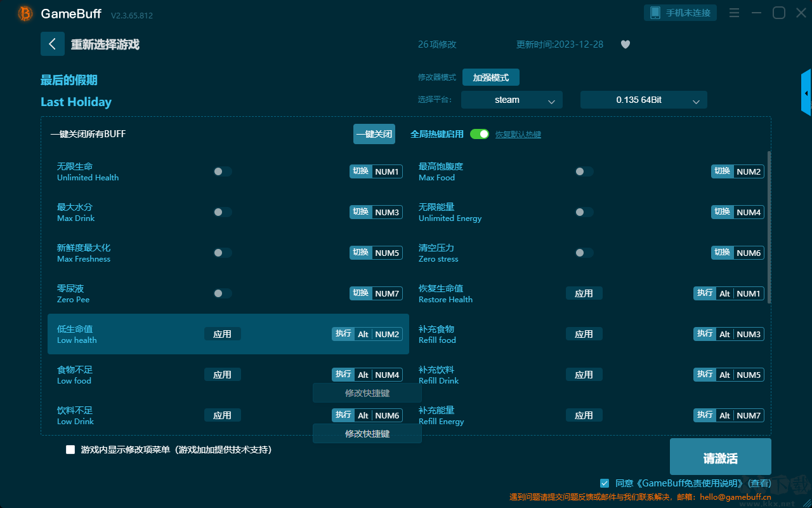Screen dimensions: 812x508
Task: Click the NUM3 hotkey for Max Drink
Action: 376,212
